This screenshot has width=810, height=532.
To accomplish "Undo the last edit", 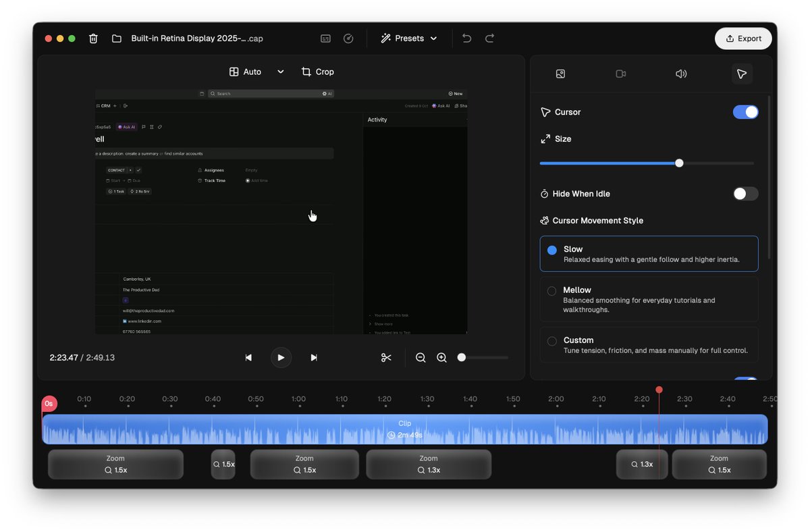I will click(x=467, y=38).
